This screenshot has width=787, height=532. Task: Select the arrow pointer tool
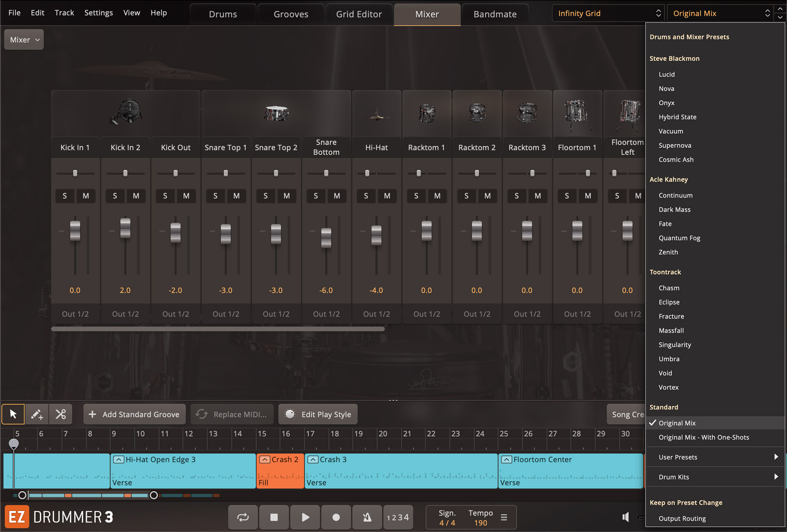pyautogui.click(x=13, y=414)
